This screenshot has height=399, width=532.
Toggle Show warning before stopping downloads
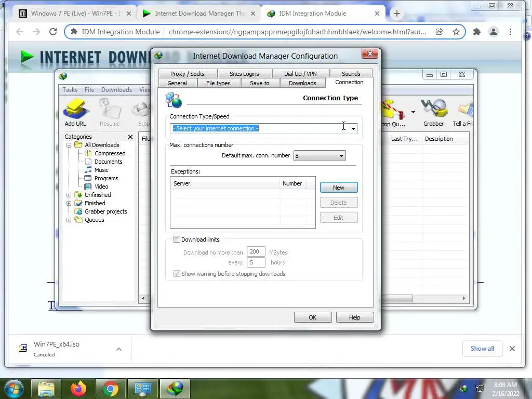177,273
